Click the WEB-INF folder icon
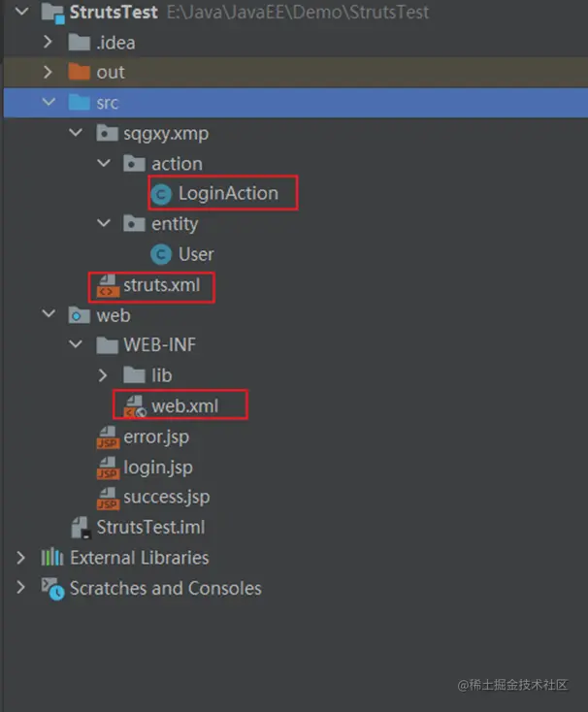Screen dimensions: 588x712 click(x=107, y=345)
